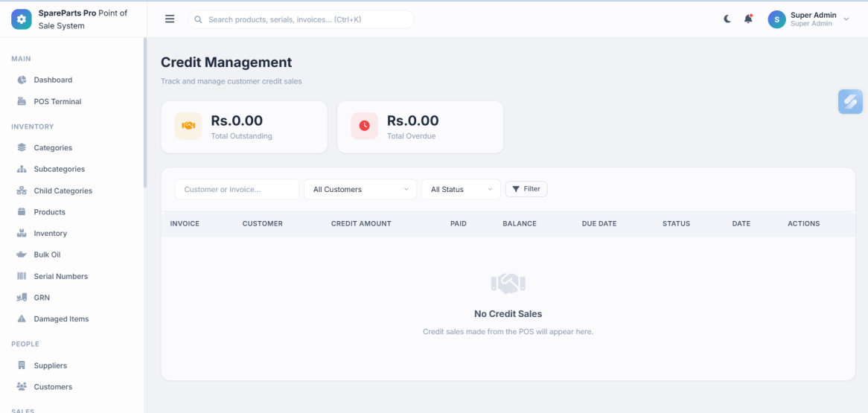Click the Serial Numbers barcode icon

(x=22, y=276)
